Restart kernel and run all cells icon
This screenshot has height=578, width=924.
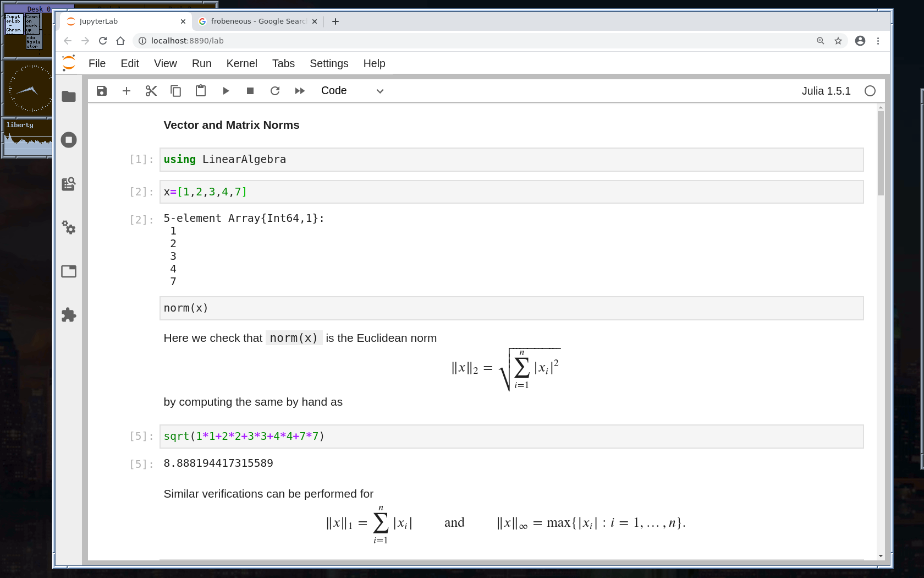[300, 91]
